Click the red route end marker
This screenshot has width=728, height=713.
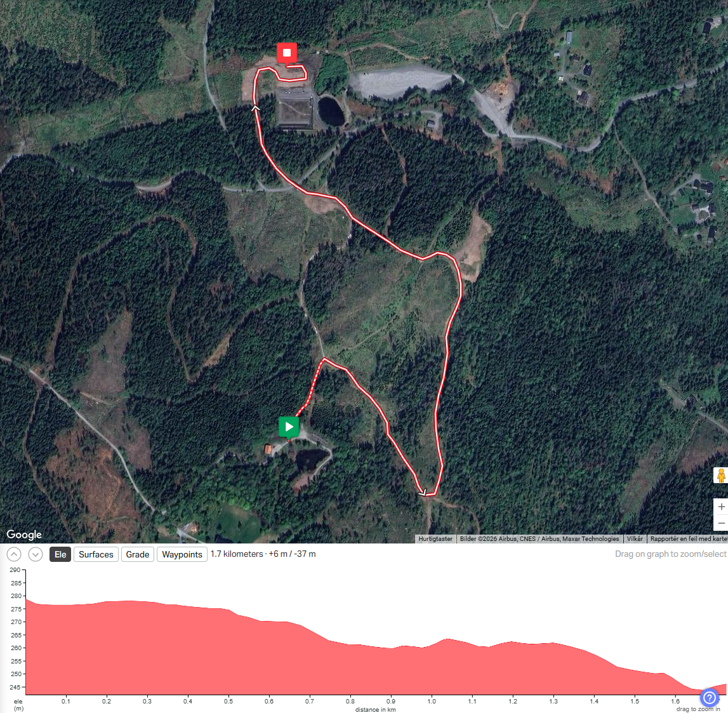click(287, 53)
